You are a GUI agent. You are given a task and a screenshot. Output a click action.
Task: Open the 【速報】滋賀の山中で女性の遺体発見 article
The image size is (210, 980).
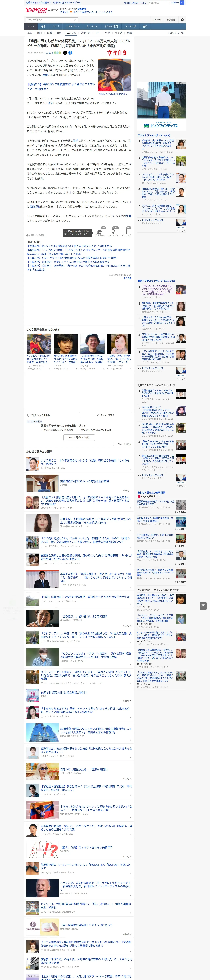click(85, 597)
